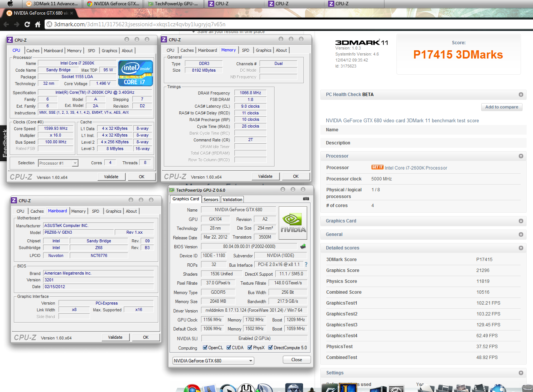Image resolution: width=533 pixels, height=392 pixels.
Task: Toggle the OpenCL checkbox in GPU-Z
Action: point(205,348)
